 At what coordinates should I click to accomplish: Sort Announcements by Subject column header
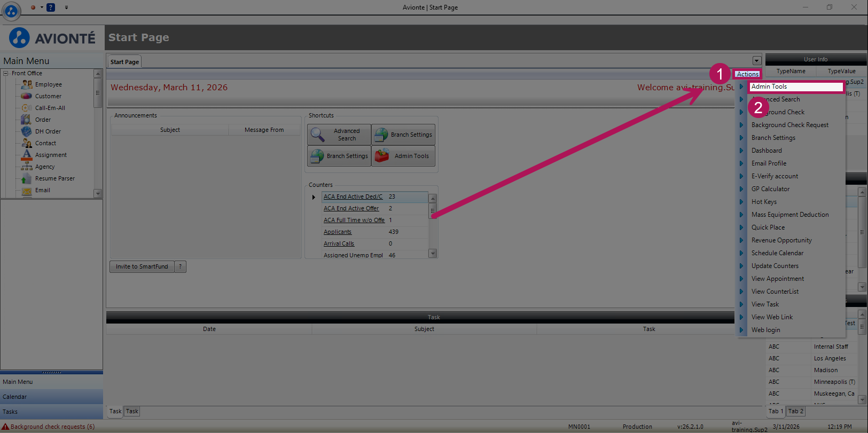170,130
